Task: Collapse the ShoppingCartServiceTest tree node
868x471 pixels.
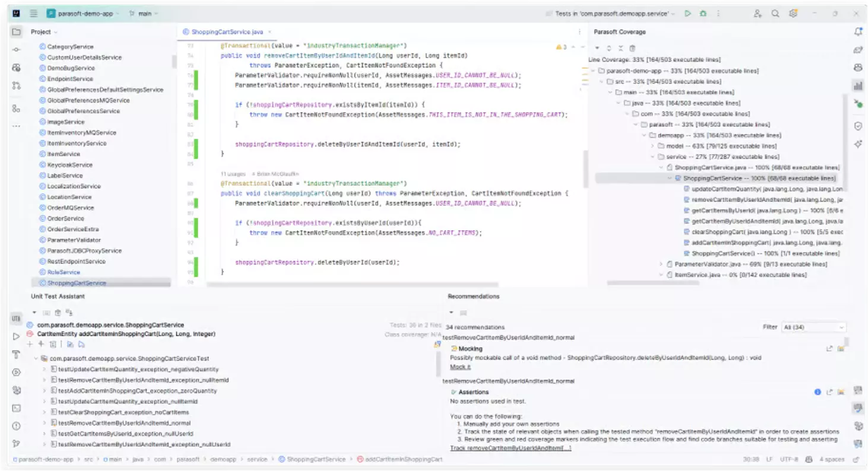Action: pos(36,359)
